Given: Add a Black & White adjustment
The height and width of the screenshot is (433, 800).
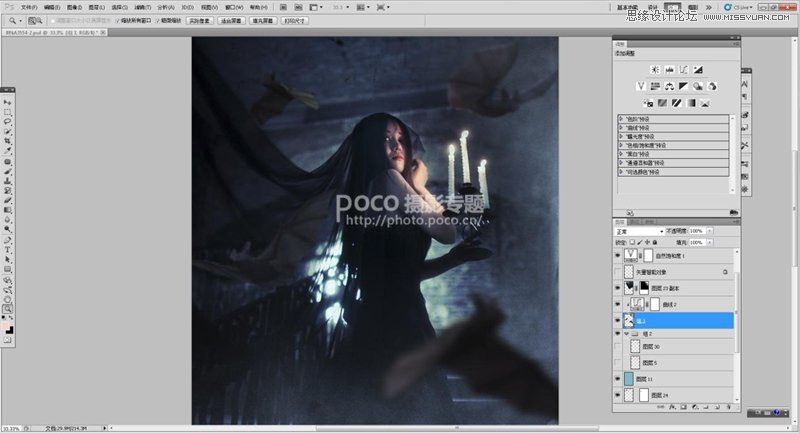Looking at the screenshot, I should pos(684,86).
